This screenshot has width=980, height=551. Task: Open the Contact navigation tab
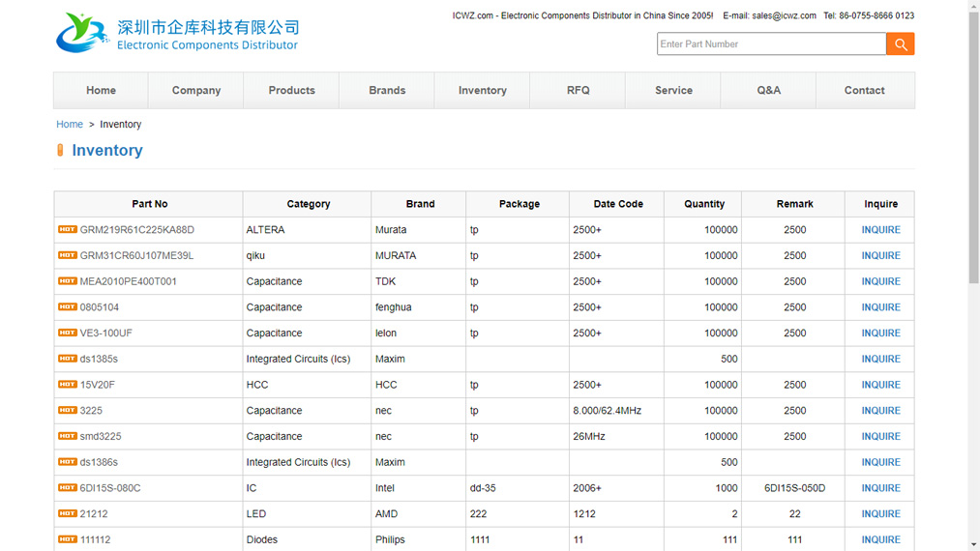coord(864,90)
